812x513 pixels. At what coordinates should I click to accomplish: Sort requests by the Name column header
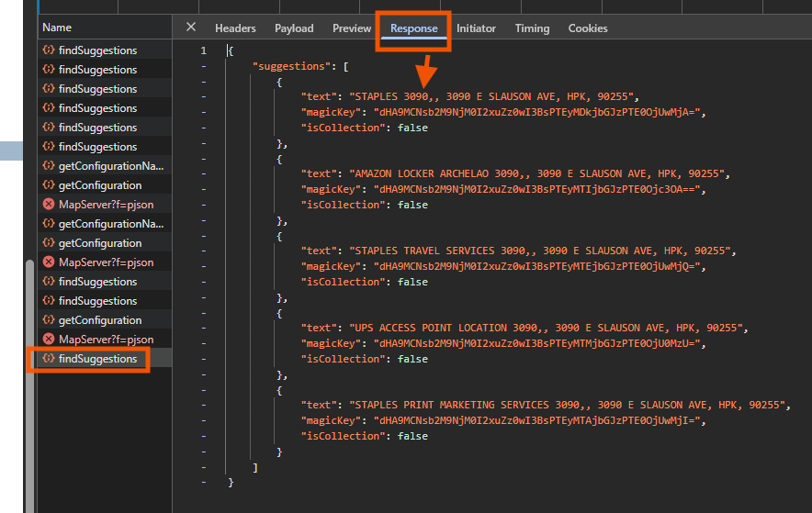(57, 28)
